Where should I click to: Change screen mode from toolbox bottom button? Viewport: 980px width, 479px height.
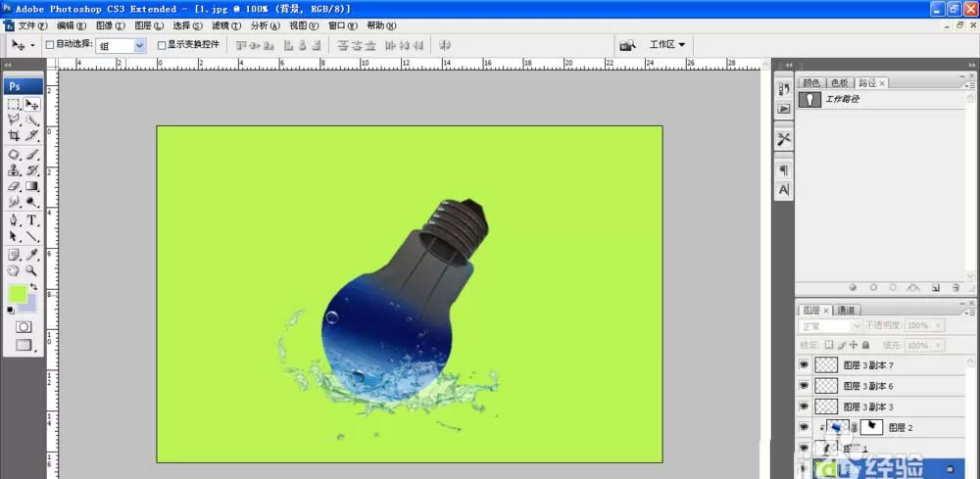pyautogui.click(x=24, y=344)
